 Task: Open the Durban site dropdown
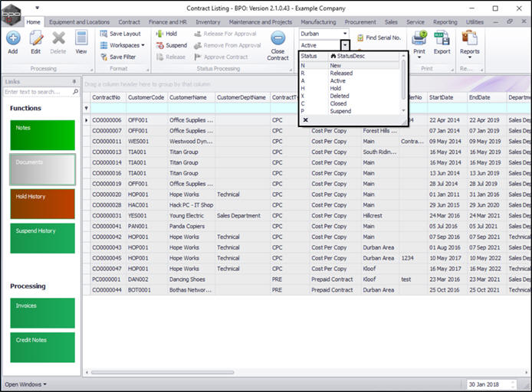coord(345,34)
